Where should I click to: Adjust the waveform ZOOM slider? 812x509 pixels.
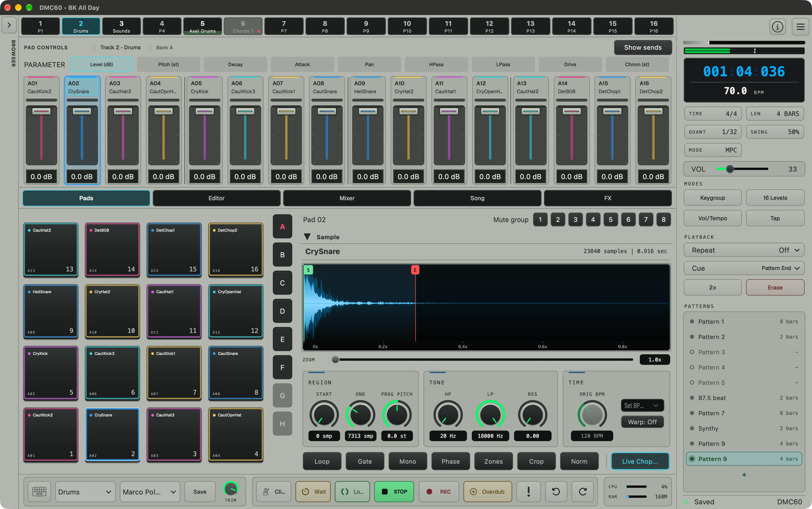click(x=482, y=359)
